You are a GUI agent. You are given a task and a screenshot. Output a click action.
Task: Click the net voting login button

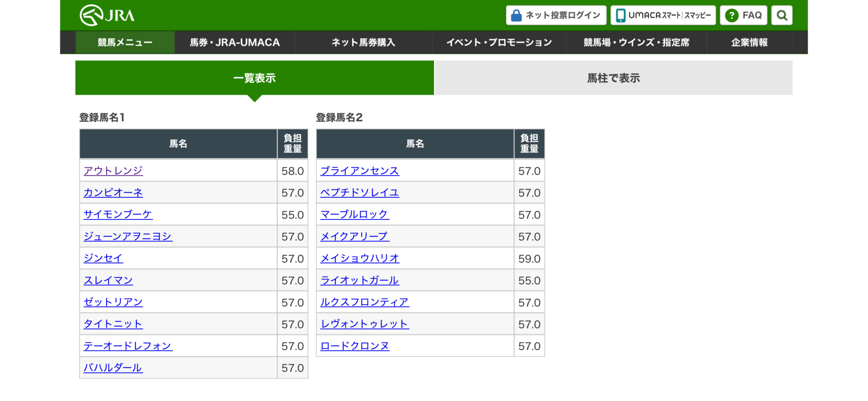556,15
